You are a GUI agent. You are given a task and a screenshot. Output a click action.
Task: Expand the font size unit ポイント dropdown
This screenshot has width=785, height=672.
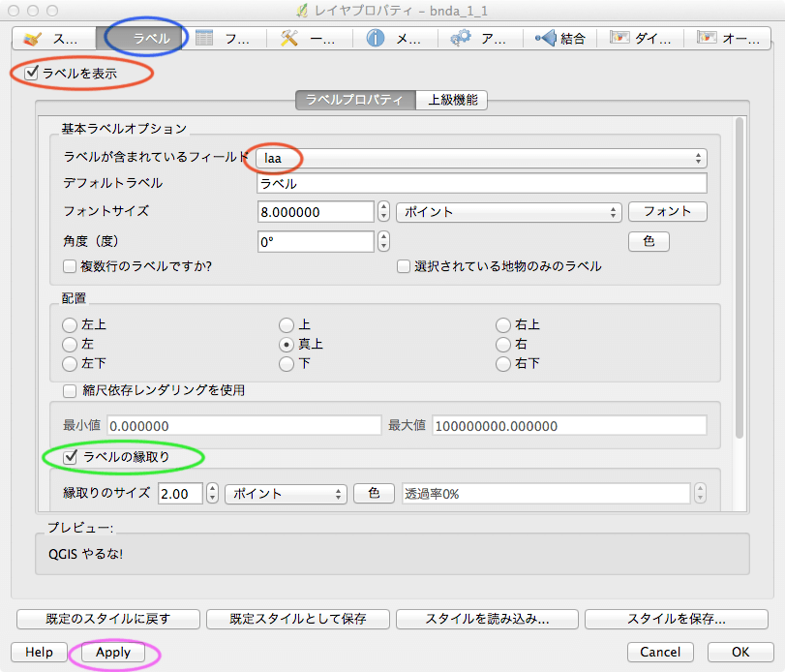(x=508, y=212)
